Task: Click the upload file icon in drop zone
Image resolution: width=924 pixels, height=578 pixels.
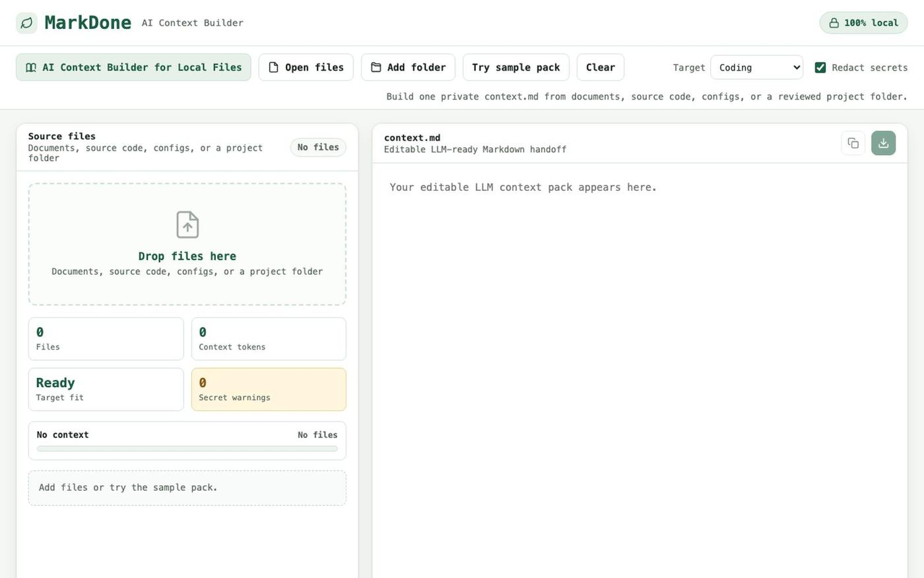Action: point(187,225)
